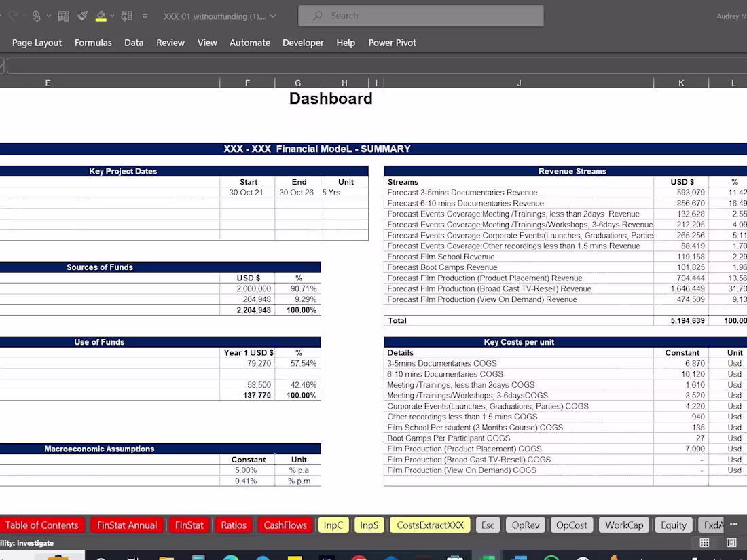Viewport: 747px width, 560px height.
Task: Switch to the OpRev sheet tab
Action: [526, 525]
